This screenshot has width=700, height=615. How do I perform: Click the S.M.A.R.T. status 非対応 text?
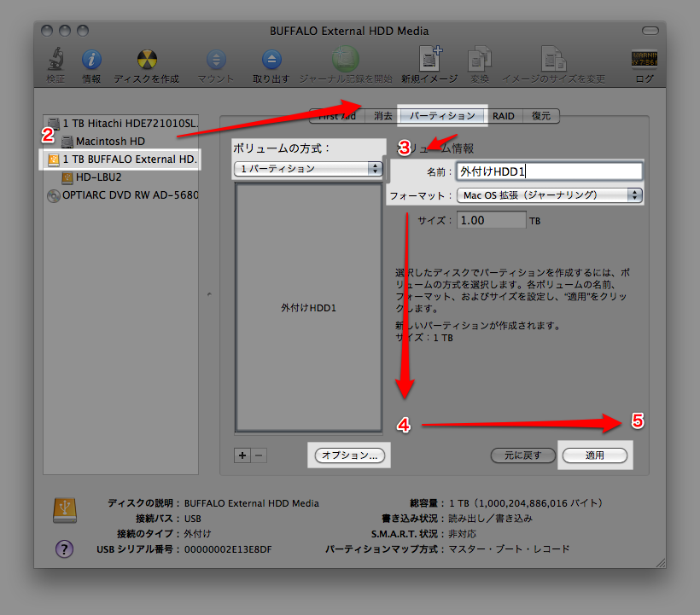[x=462, y=534]
